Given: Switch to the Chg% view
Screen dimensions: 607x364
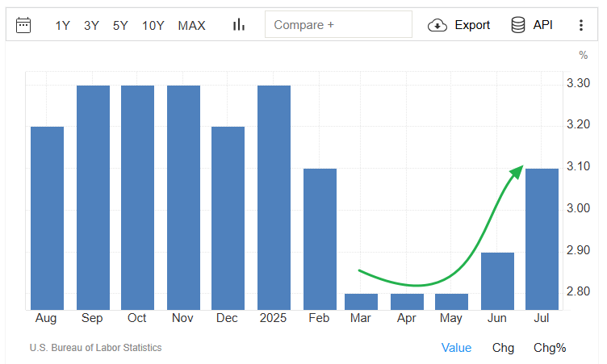Looking at the screenshot, I should pos(550,348).
